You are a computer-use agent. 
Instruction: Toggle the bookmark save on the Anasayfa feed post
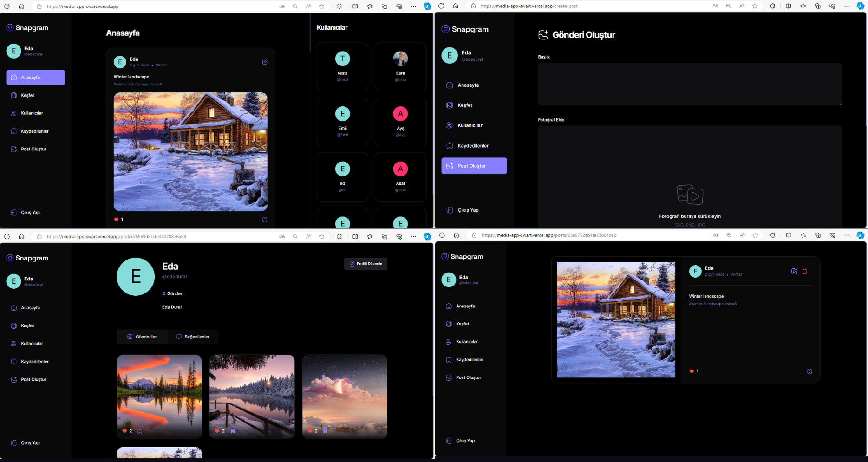click(265, 220)
